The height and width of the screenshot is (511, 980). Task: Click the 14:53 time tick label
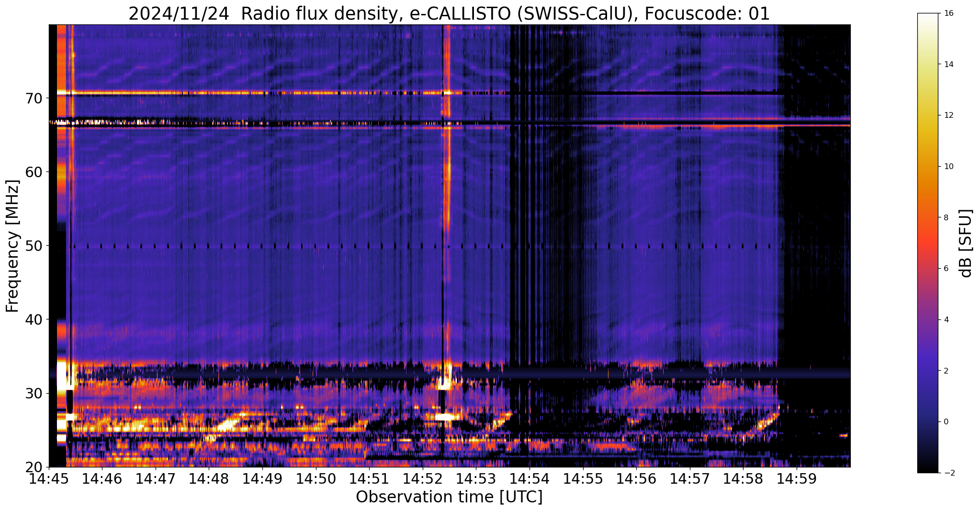(476, 479)
